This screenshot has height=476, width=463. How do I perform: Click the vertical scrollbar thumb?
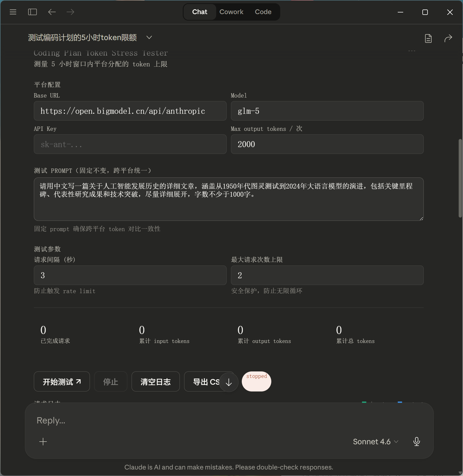coord(460,178)
